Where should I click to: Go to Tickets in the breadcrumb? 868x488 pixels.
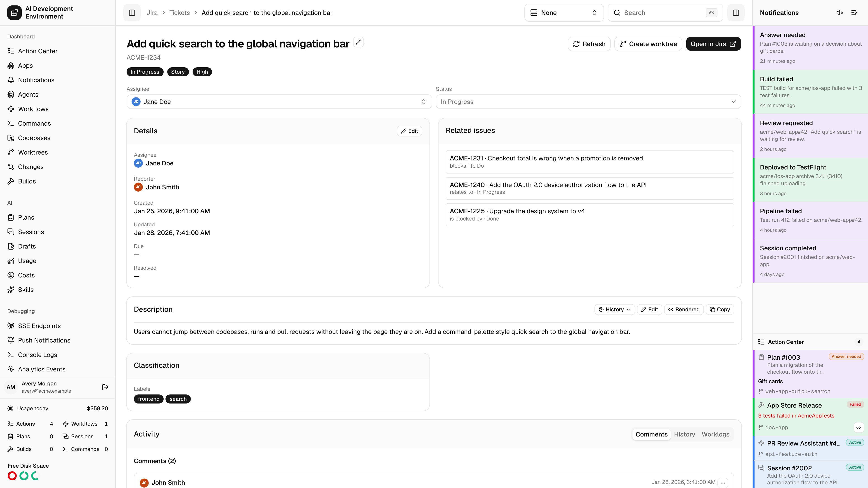coord(179,13)
